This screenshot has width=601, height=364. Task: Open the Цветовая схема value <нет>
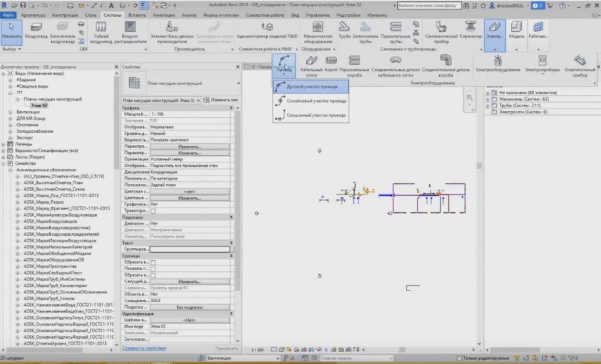pos(189,191)
